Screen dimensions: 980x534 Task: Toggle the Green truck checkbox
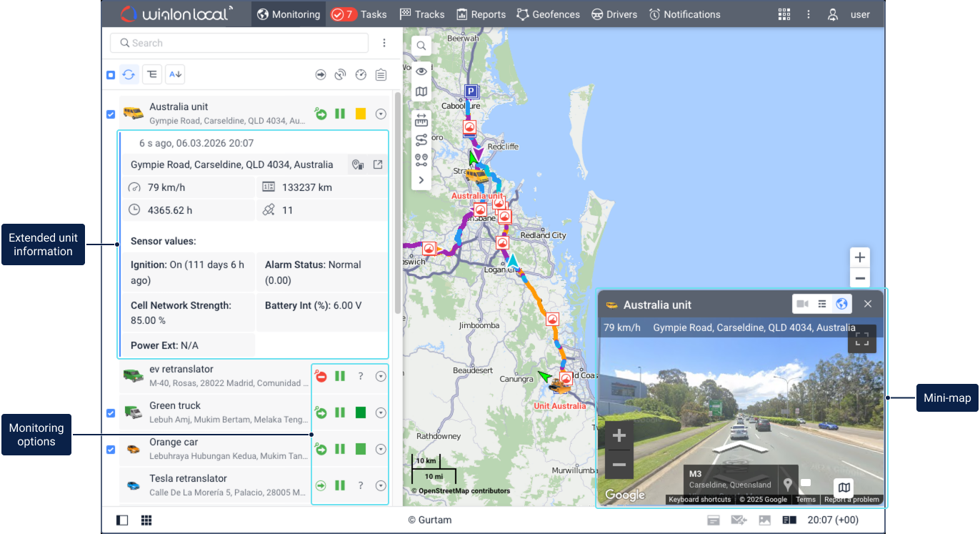coord(111,413)
